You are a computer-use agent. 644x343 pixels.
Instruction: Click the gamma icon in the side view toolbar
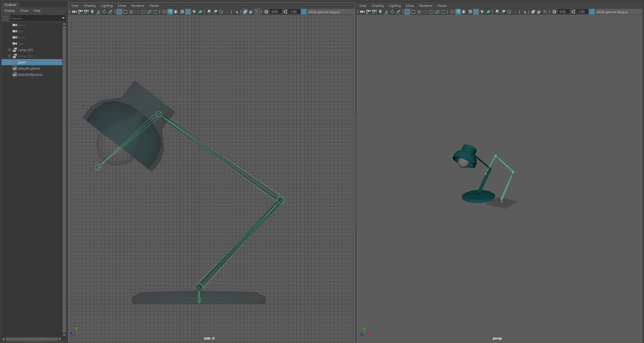[285, 12]
